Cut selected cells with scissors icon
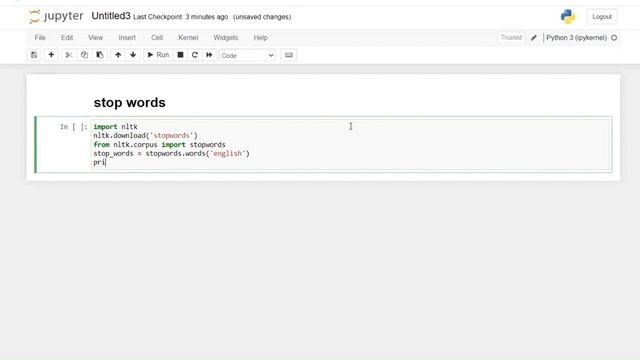 coord(69,55)
